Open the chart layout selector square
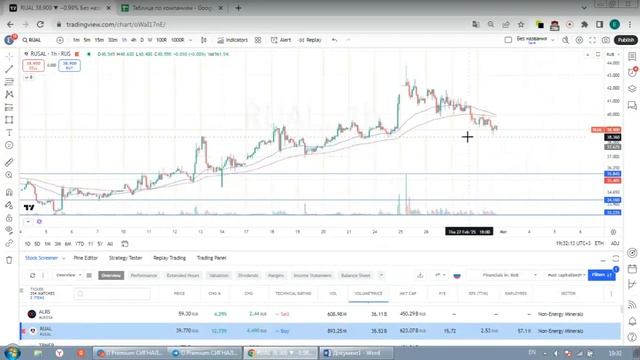The height and width of the screenshot is (360, 640). coord(508,40)
